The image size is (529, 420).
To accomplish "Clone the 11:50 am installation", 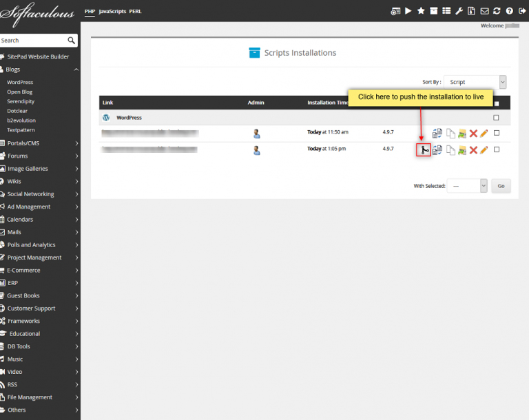I will pos(450,134).
